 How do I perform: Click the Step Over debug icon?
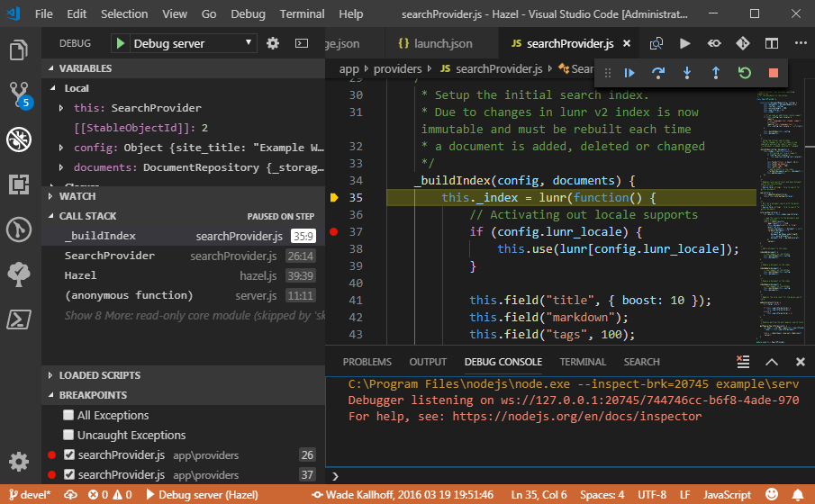pyautogui.click(x=658, y=73)
